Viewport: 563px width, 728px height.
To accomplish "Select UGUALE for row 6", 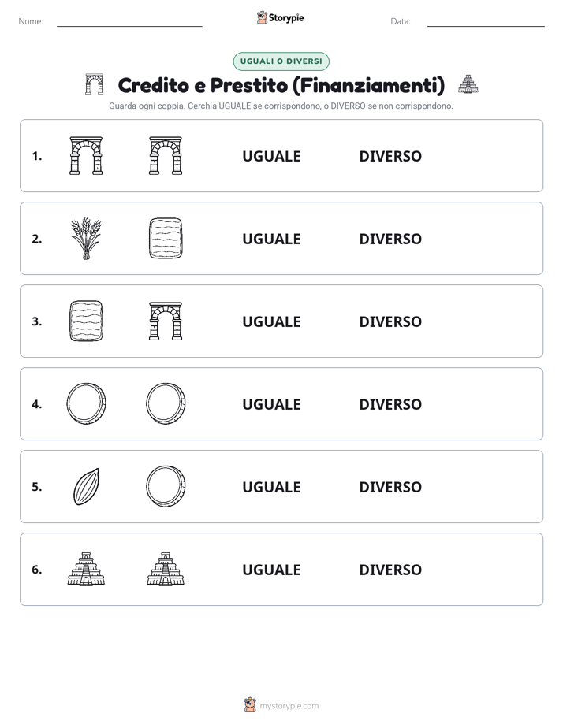I will 272,569.
